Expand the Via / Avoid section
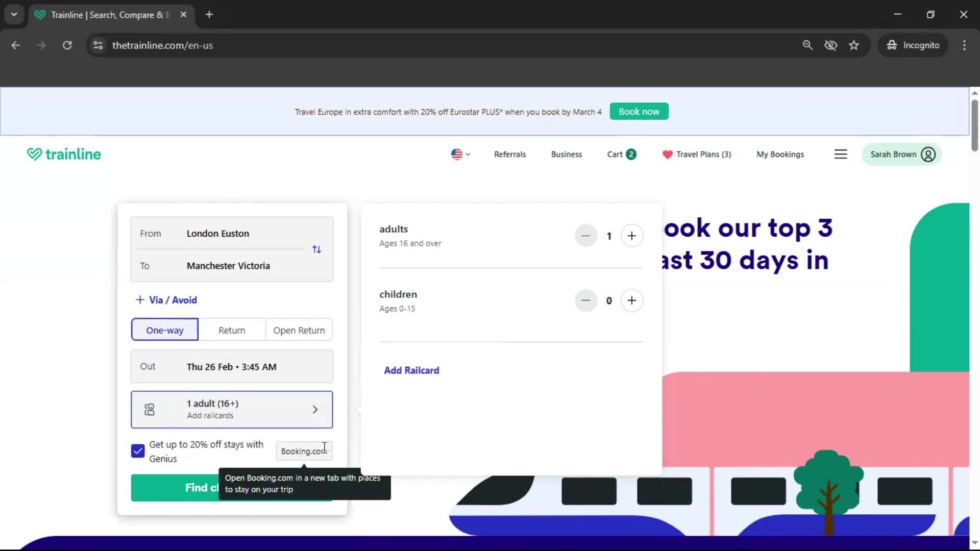This screenshot has width=980, height=551. [166, 300]
